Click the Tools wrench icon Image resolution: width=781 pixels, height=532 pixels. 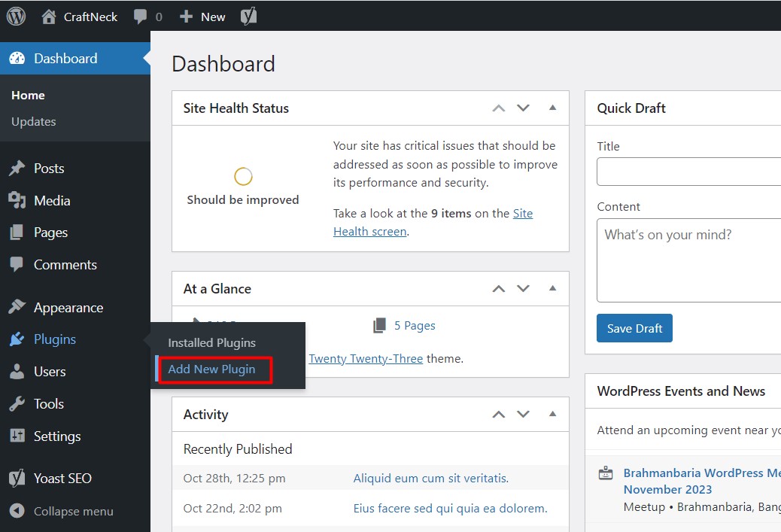17,403
